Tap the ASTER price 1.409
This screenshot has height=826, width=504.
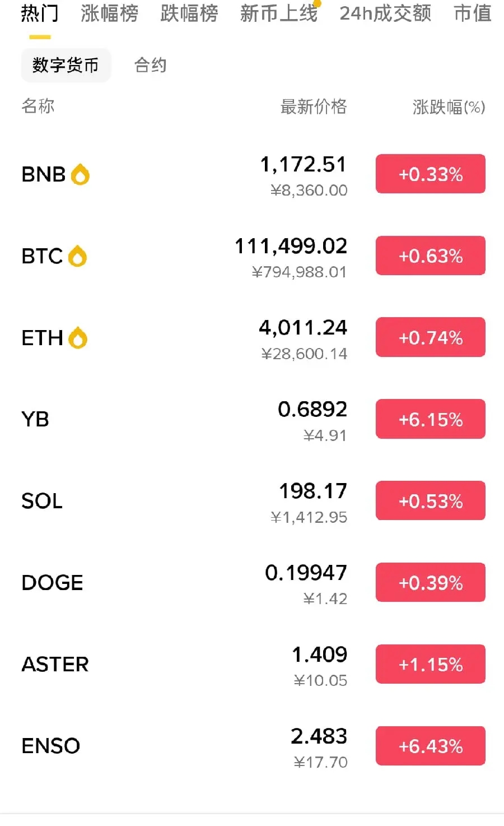tap(319, 655)
